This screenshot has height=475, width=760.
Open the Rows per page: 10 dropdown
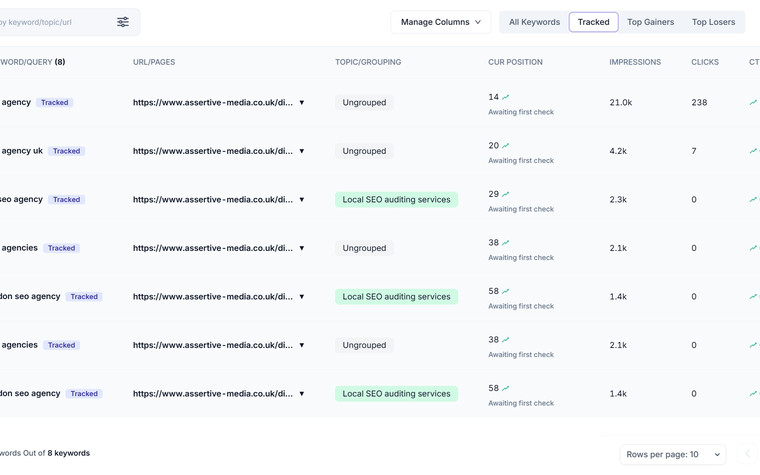pos(673,454)
